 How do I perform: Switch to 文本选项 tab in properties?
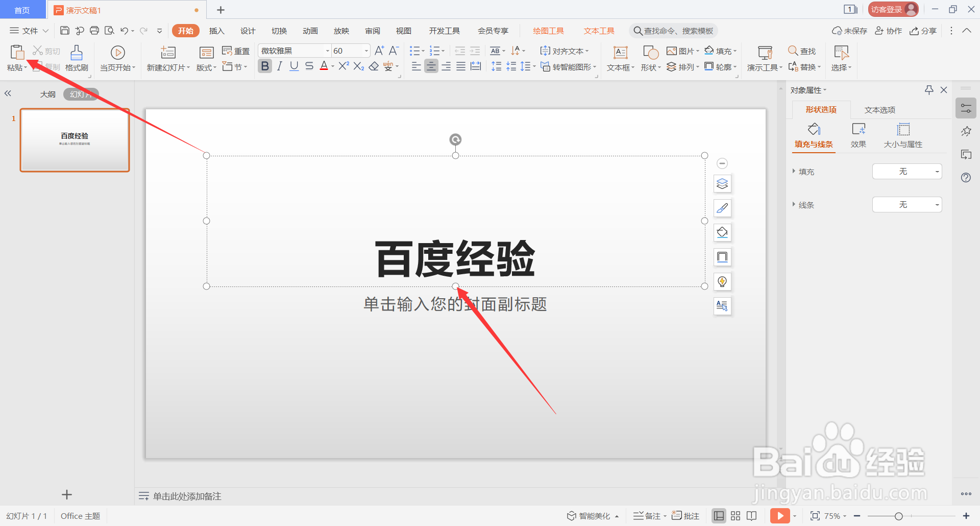pos(879,110)
